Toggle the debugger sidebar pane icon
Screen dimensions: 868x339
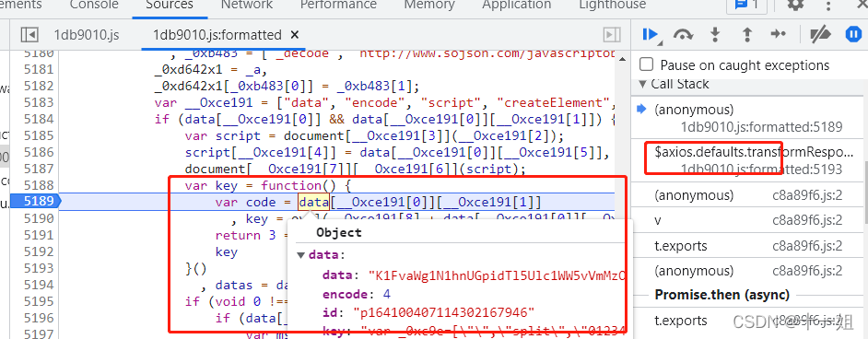(611, 35)
